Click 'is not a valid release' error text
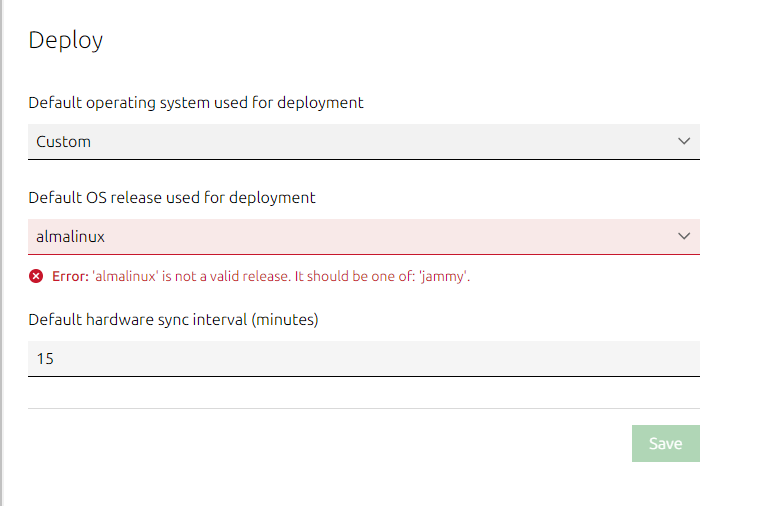 point(231,276)
